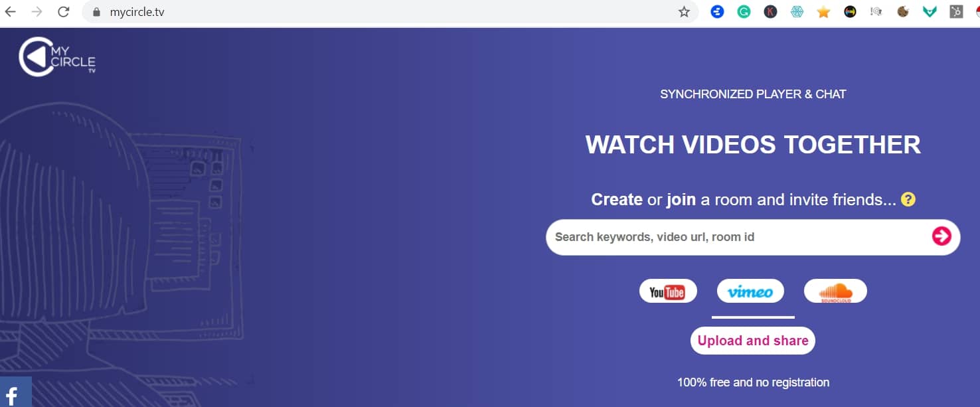The height and width of the screenshot is (407, 980).
Task: Click the SYNCHRONIZED PLAYER & CHAT text
Action: pyautogui.click(x=753, y=94)
